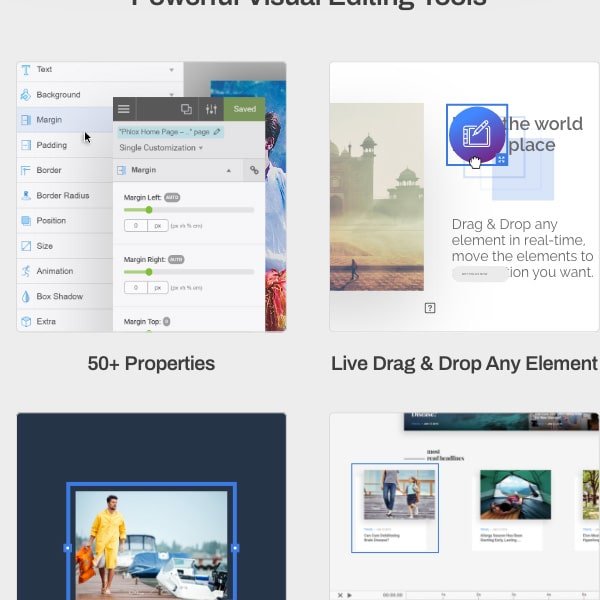Click the green Saved button
The width and height of the screenshot is (600, 600).
click(245, 109)
